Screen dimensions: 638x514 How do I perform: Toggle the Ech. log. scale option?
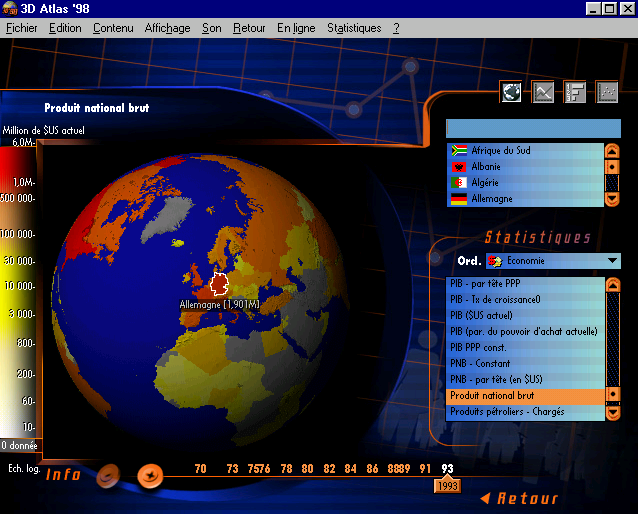[24, 468]
